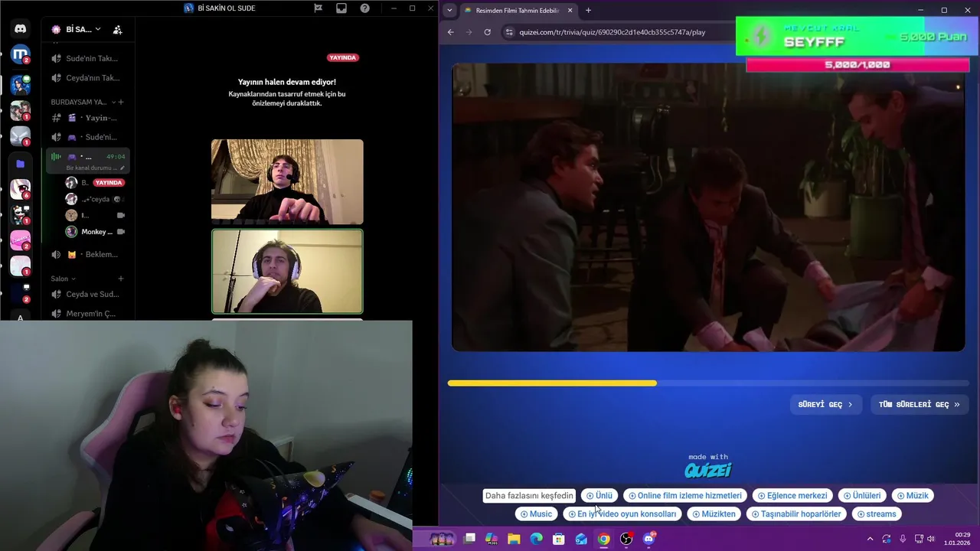The width and height of the screenshot is (980, 551).
Task: Click the pink 5,000/1,000 score bar
Action: [x=857, y=65]
